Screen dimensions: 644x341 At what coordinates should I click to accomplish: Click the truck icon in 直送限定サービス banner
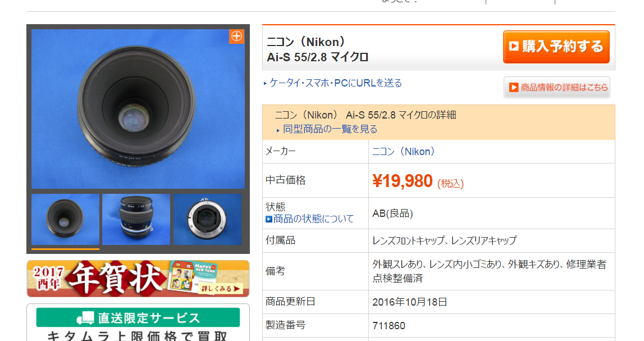point(85,318)
